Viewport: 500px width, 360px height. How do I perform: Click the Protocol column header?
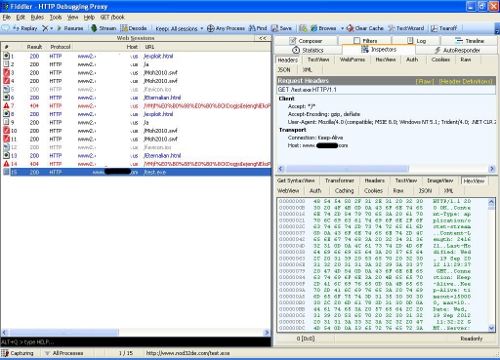tap(60, 47)
